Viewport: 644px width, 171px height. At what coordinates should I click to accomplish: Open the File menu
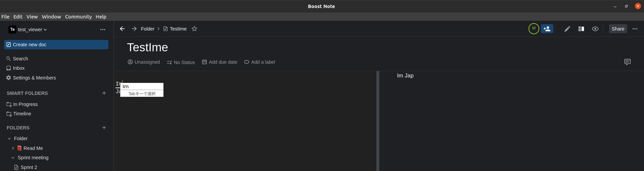click(5, 17)
